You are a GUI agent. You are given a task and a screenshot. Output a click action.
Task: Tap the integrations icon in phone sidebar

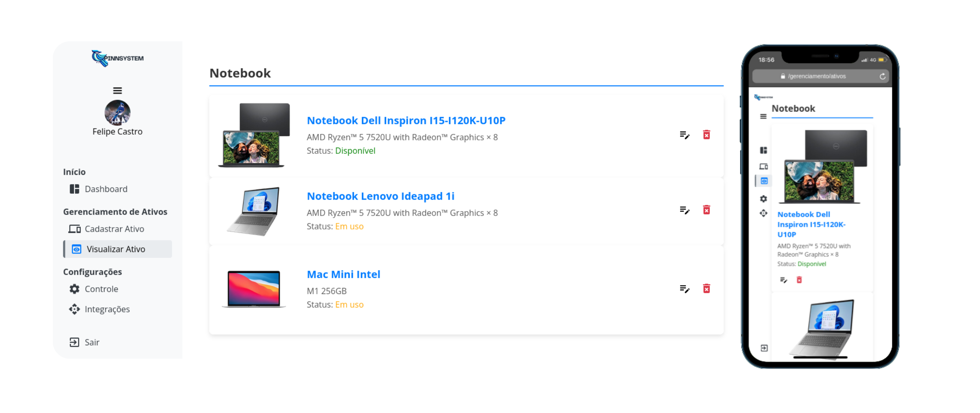(x=763, y=213)
